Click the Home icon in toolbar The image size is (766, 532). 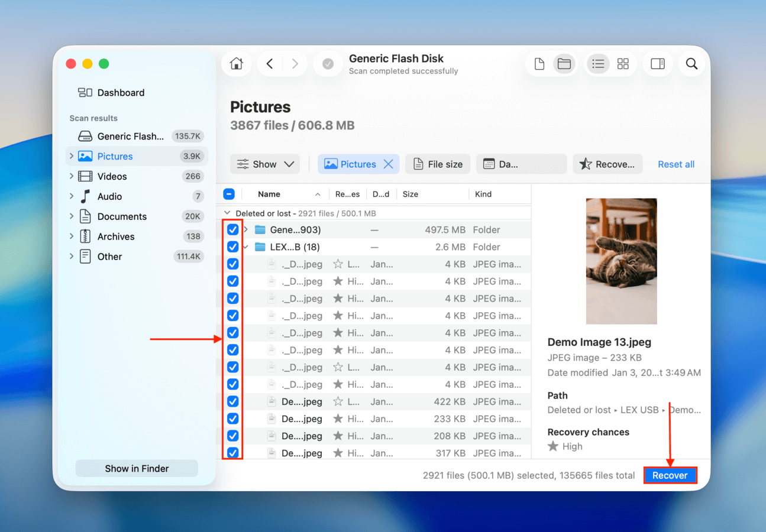pos(236,63)
